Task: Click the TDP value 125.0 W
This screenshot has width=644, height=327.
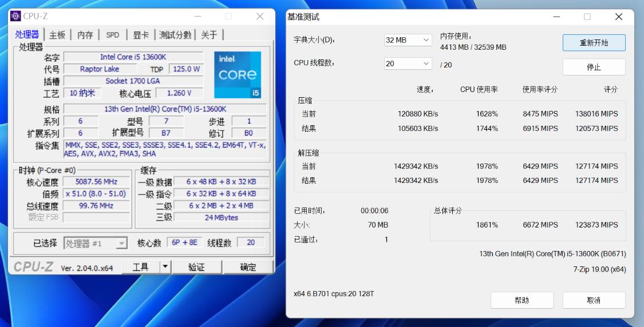Action: (x=186, y=69)
